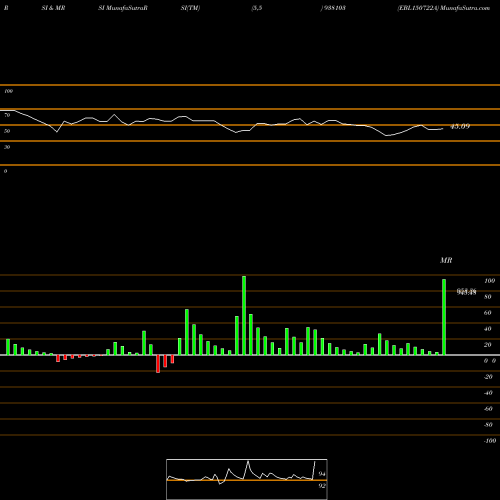Screen dimensions: 500x500
Task: Click the 30 level label on RSI scale
Action: [7, 147]
